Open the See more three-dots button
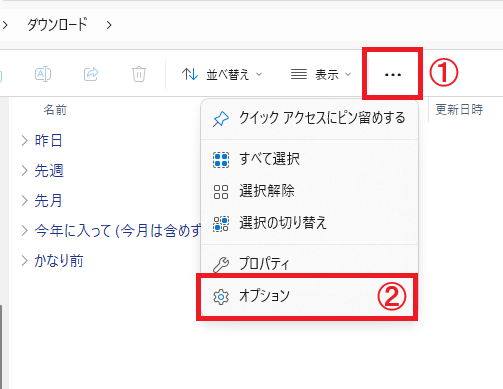The width and height of the screenshot is (503, 389). pyautogui.click(x=393, y=74)
